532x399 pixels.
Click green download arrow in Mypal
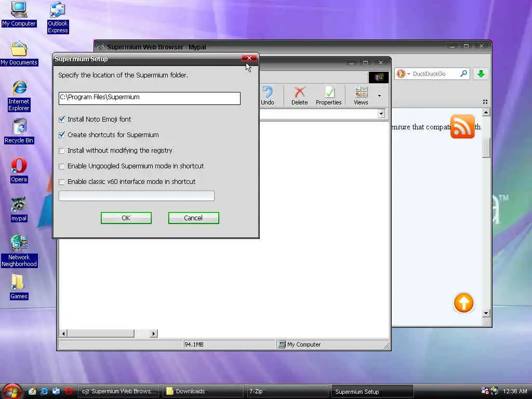pos(481,74)
